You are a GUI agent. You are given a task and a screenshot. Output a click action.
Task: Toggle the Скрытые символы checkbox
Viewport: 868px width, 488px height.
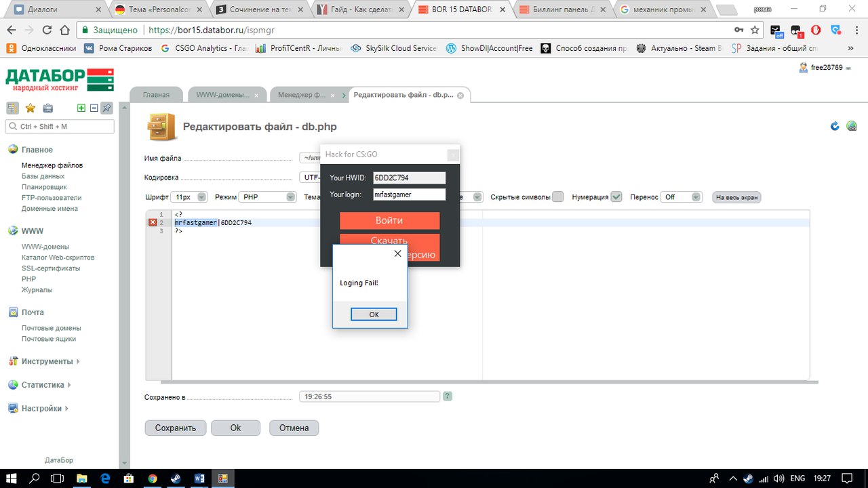point(557,197)
